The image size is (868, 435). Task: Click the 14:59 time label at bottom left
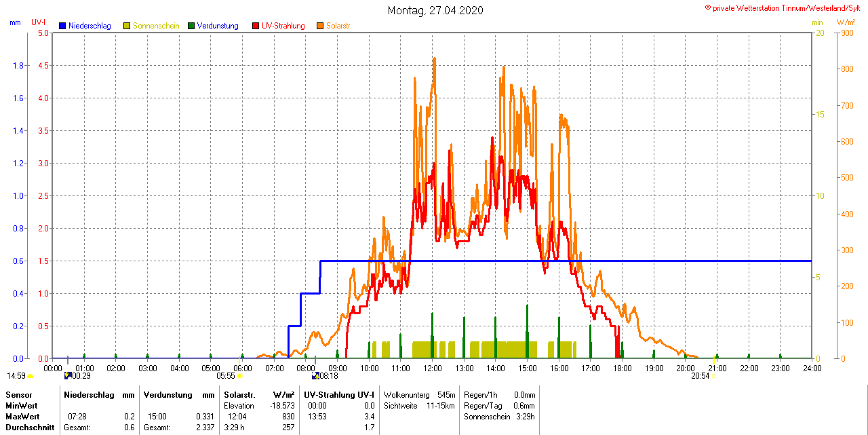pos(16,375)
